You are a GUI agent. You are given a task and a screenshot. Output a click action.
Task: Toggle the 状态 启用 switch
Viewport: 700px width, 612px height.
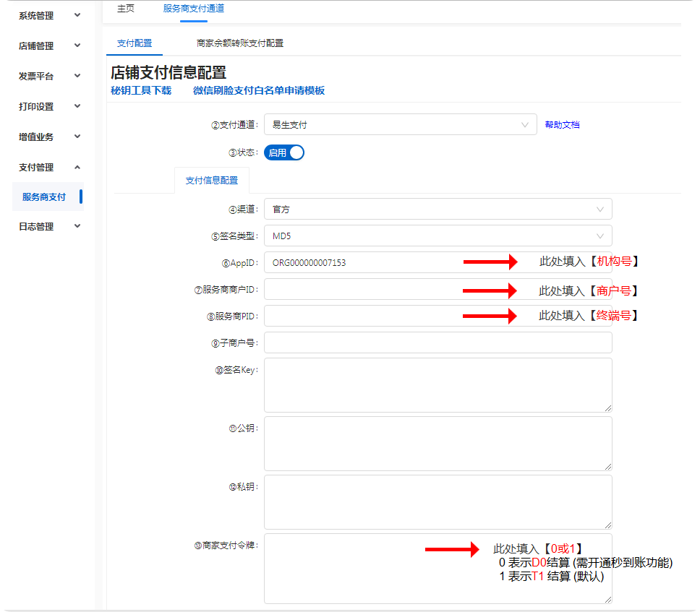284,153
